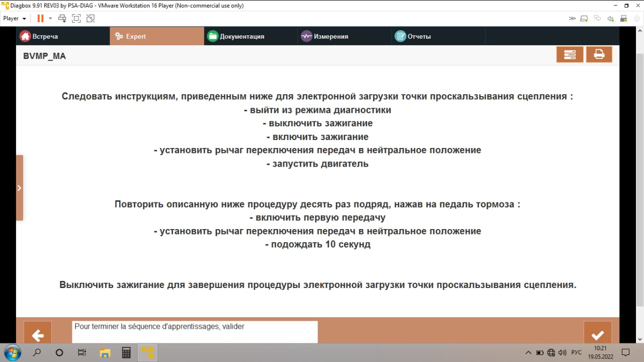
Task: Click the vertical scrollbar up arrow
Action: click(x=640, y=31)
